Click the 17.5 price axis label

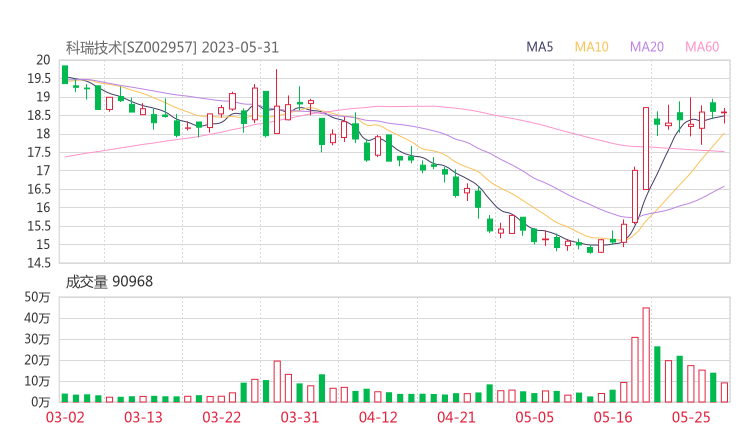click(39, 152)
